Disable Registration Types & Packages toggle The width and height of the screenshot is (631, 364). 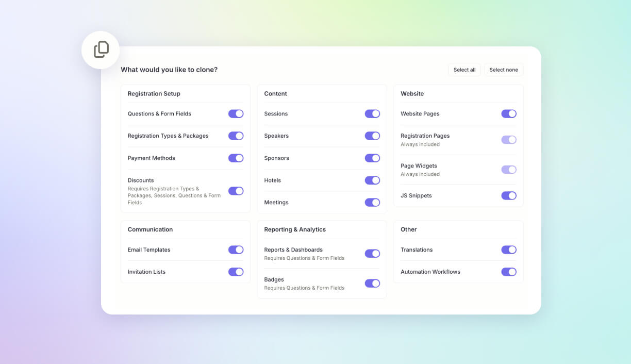(236, 136)
